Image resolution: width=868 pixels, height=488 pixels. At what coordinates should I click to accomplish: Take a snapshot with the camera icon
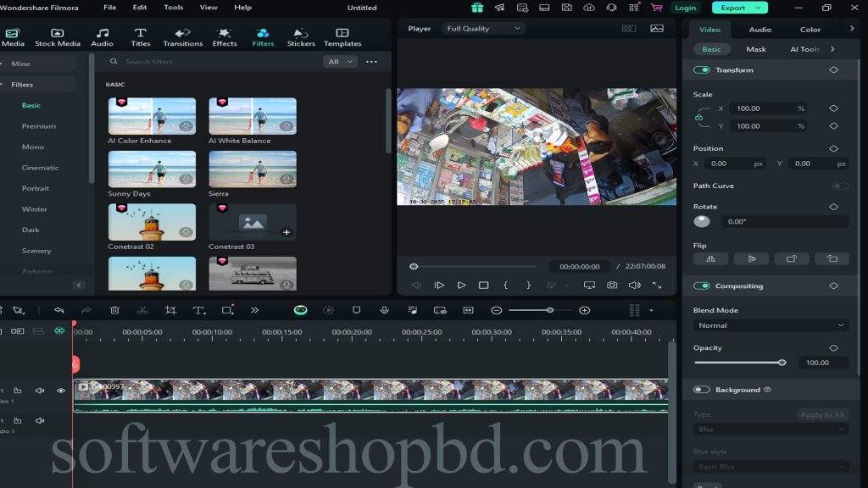(x=611, y=286)
